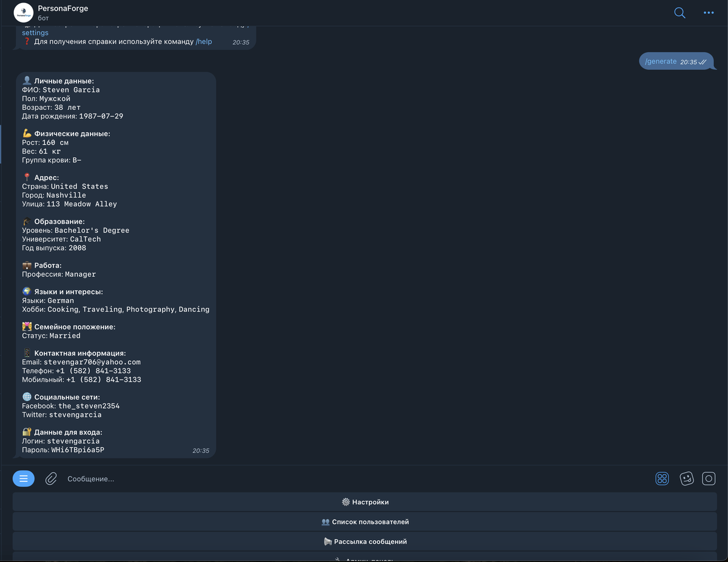This screenshot has height=562, width=728.
Task: Copy password WHi6TBpi6a5P
Action: [x=78, y=450]
